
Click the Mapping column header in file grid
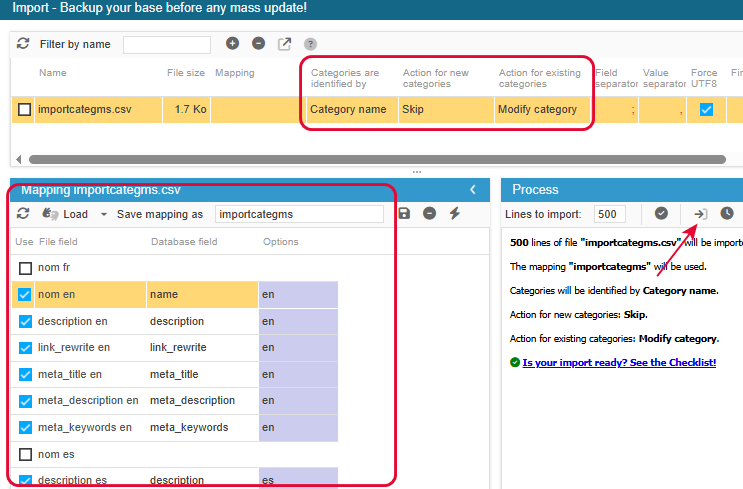coord(235,73)
